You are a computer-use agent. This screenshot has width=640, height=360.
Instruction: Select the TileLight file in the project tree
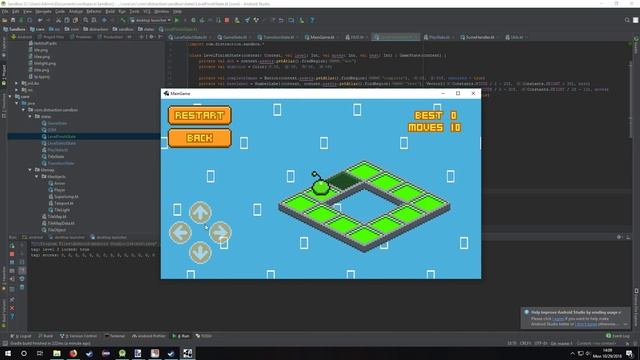(x=62, y=210)
